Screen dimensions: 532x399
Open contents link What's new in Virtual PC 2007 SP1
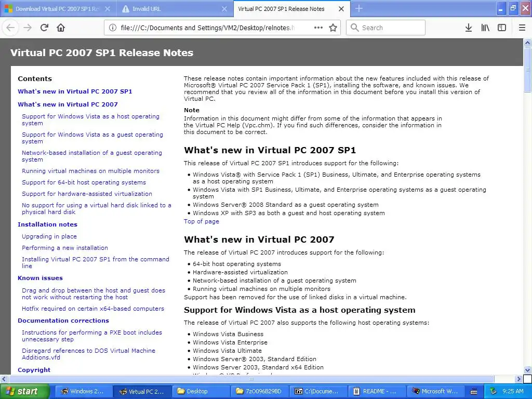pos(75,91)
